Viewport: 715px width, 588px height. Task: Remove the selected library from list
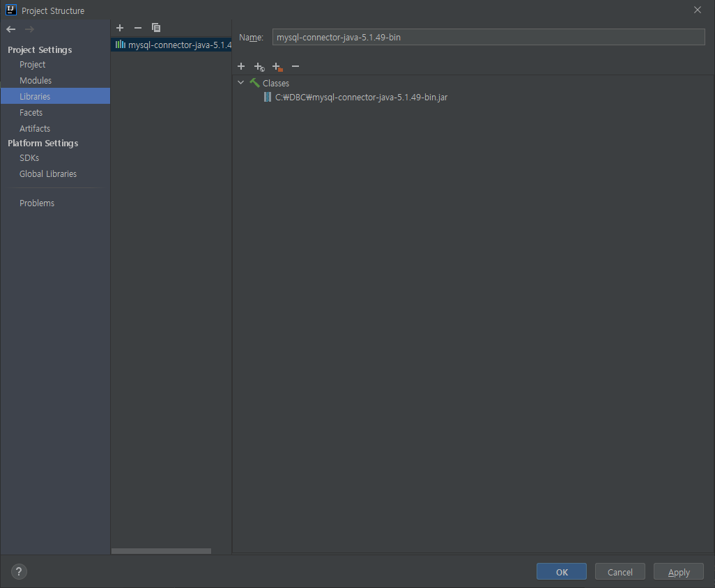[x=138, y=28]
